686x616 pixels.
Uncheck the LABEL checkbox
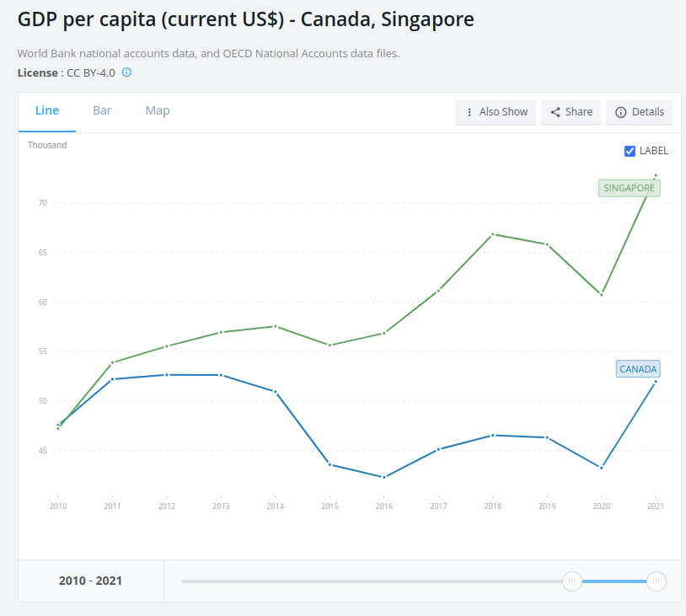coord(630,151)
